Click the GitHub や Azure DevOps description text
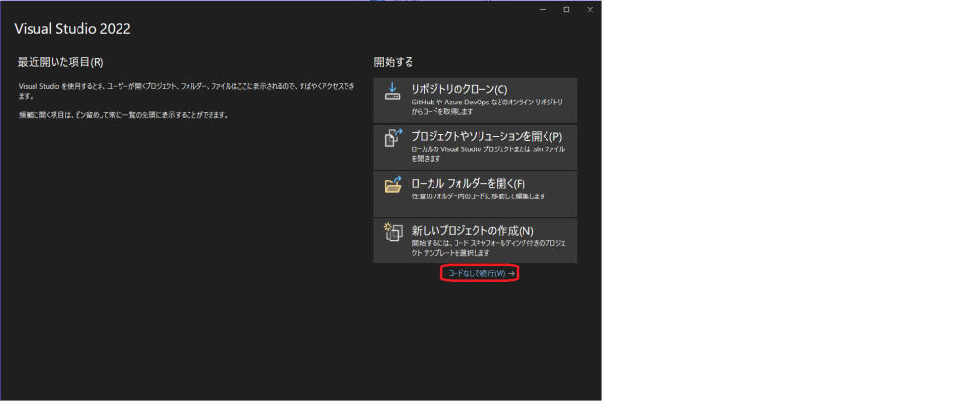Viewport: 980px width, 411px height. point(486,105)
